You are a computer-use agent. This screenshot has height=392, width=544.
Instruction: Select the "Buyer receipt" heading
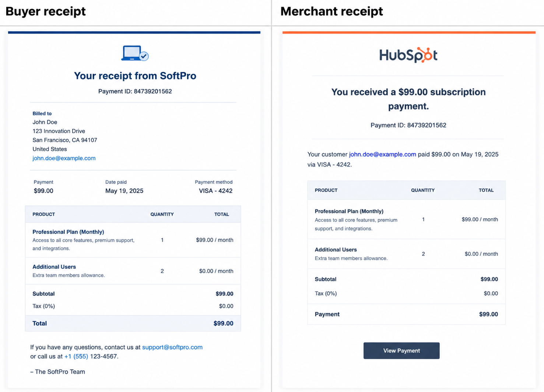tap(46, 11)
